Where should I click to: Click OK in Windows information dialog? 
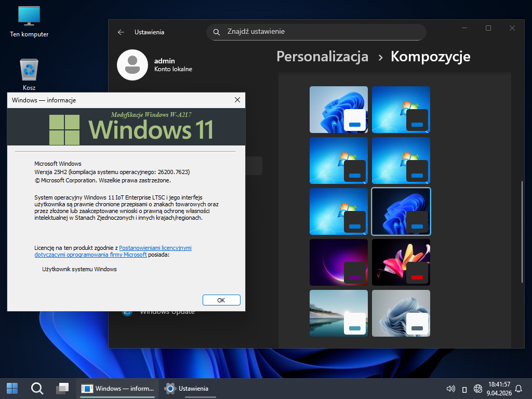tap(221, 300)
